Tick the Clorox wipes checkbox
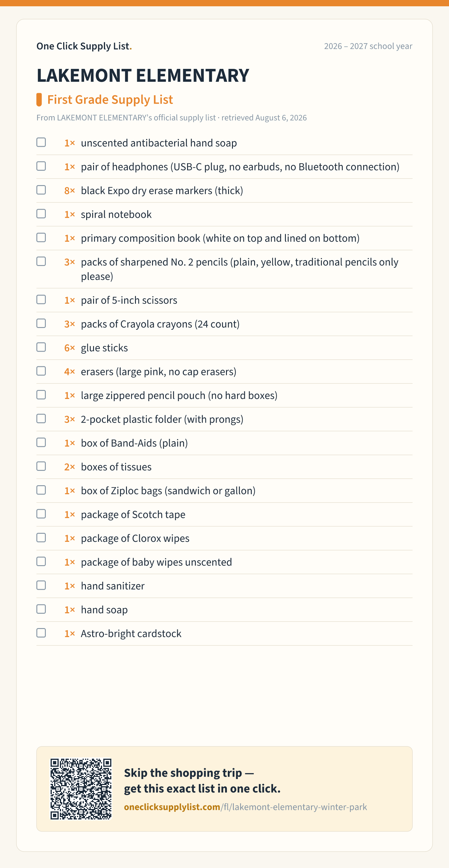This screenshot has height=868, width=449. pyautogui.click(x=41, y=538)
